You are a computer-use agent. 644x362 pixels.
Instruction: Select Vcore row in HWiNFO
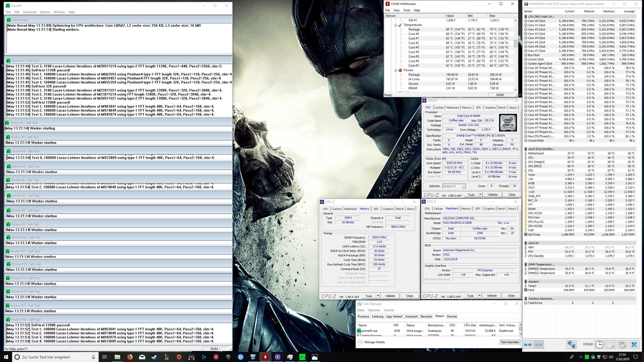coord(579,175)
